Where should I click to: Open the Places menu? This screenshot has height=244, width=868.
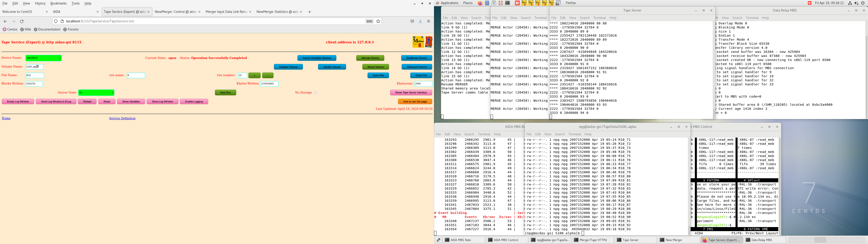(468, 3)
